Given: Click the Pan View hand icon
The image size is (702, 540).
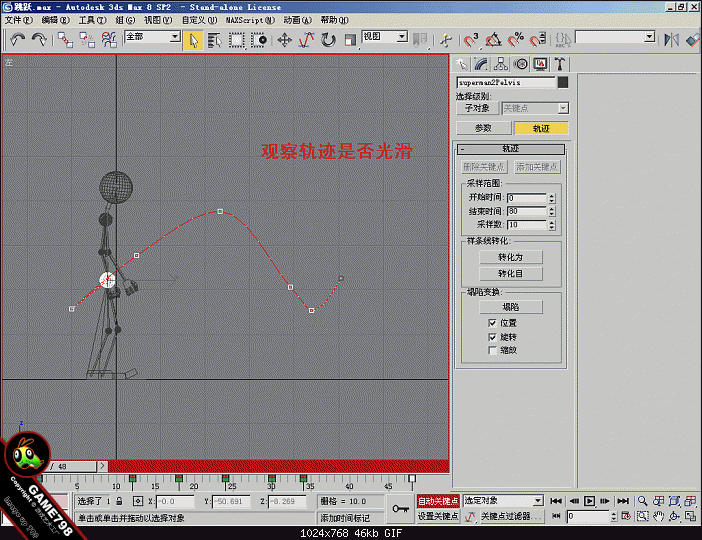Looking at the screenshot, I should coord(658,516).
